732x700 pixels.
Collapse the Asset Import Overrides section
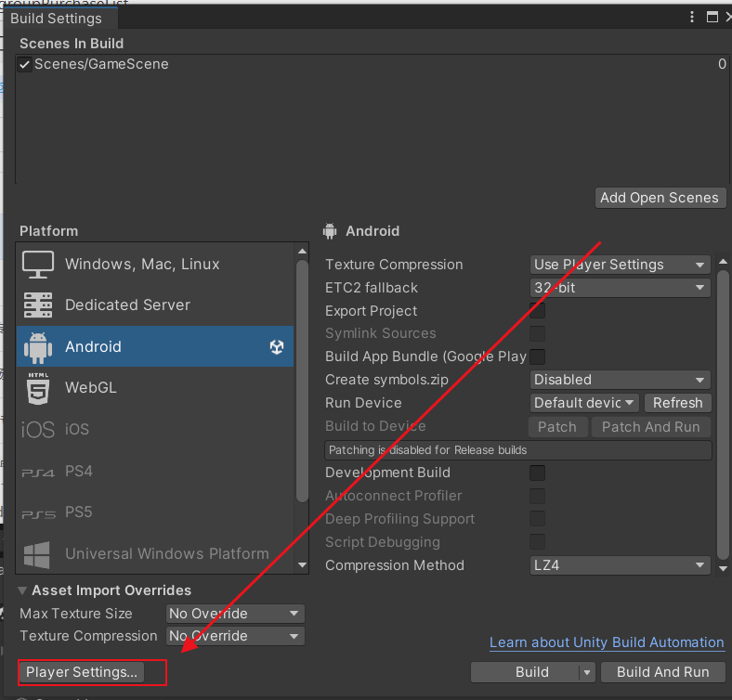tap(22, 590)
